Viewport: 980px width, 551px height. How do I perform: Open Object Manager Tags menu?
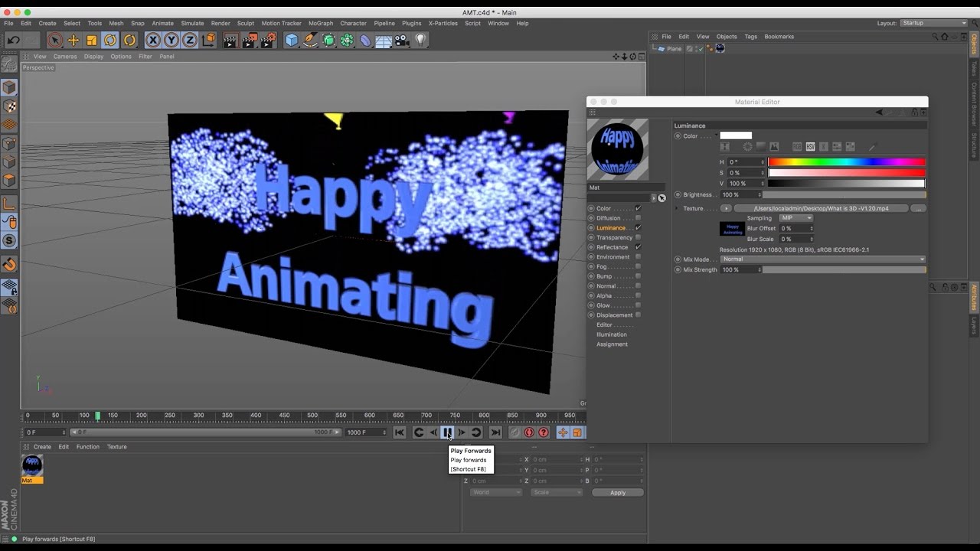point(750,36)
